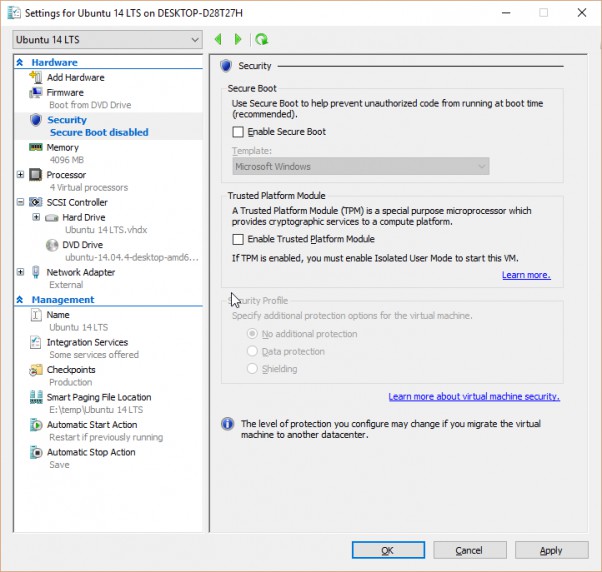Select Data protection radio button
Viewport: 602px width, 572px height.
pos(252,351)
